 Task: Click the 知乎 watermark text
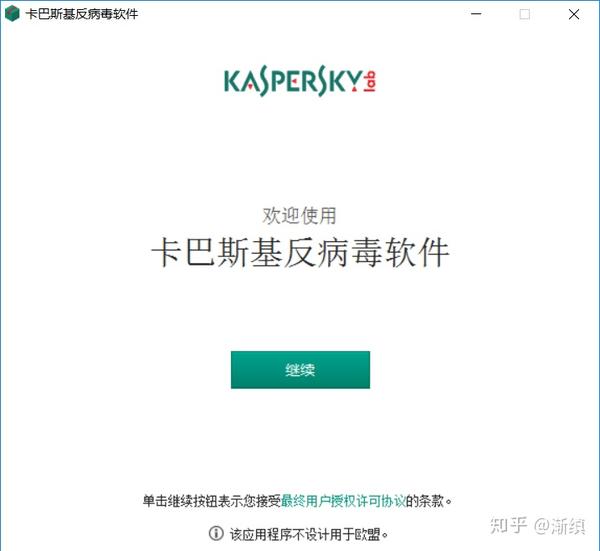pos(509,525)
